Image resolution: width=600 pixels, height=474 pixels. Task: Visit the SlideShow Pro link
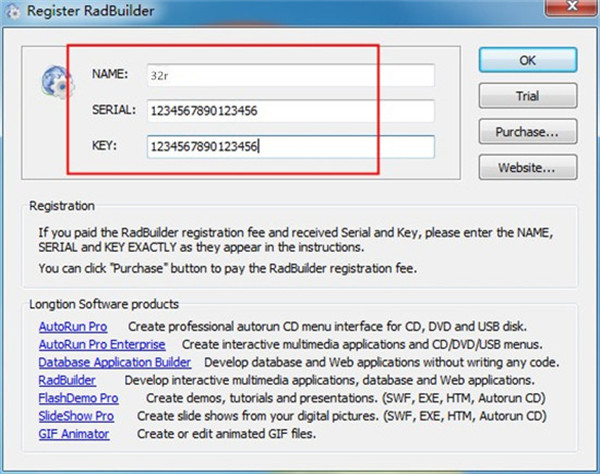pos(76,416)
